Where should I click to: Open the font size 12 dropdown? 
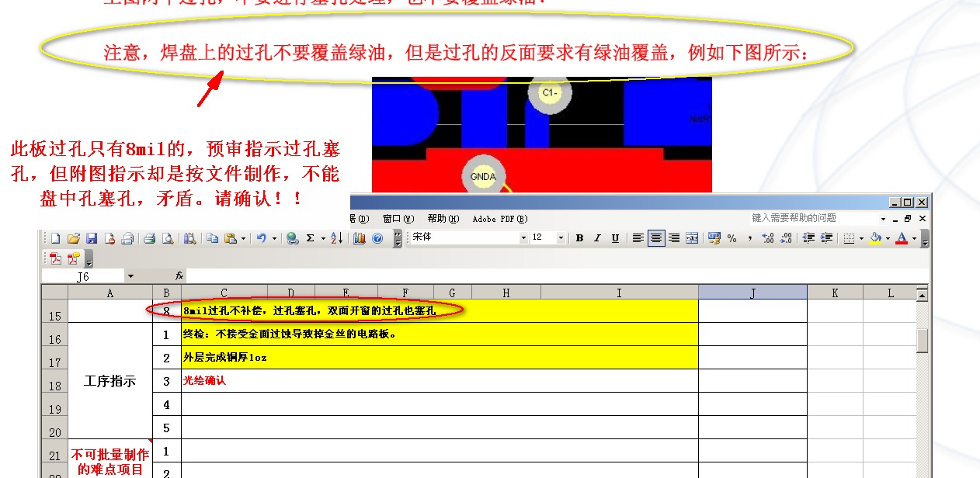tap(561, 238)
